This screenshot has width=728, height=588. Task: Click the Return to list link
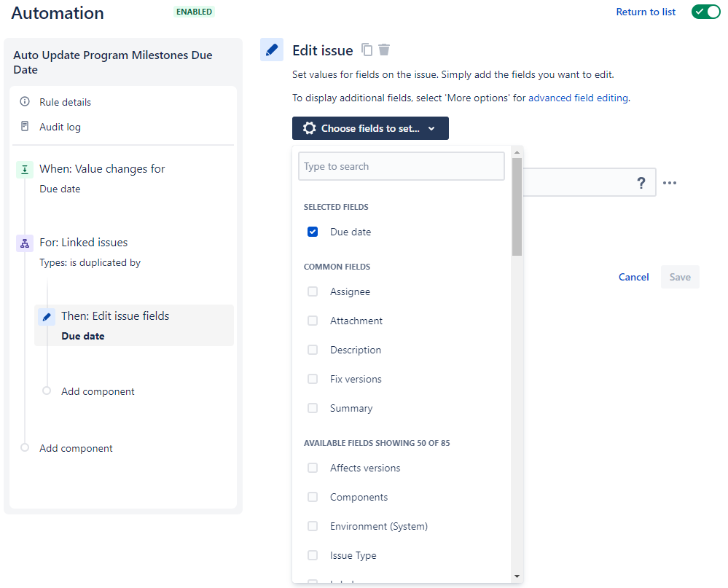[x=646, y=12]
